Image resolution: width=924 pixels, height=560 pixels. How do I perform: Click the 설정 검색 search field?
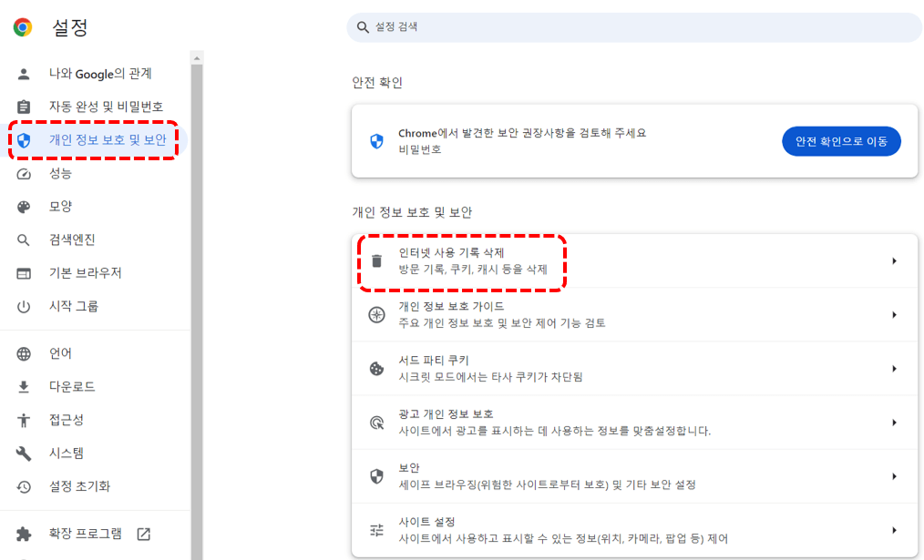pos(635,27)
